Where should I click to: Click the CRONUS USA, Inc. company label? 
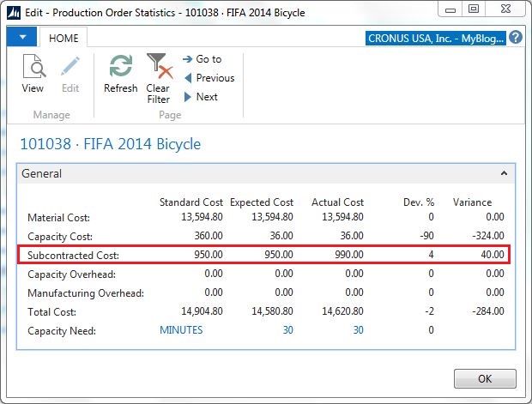436,39
